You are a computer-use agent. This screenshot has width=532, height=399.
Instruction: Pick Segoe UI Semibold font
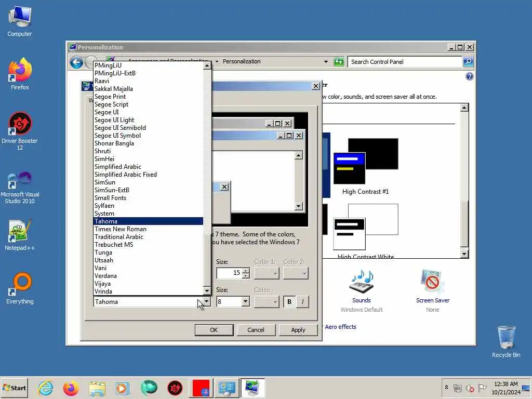click(148, 128)
